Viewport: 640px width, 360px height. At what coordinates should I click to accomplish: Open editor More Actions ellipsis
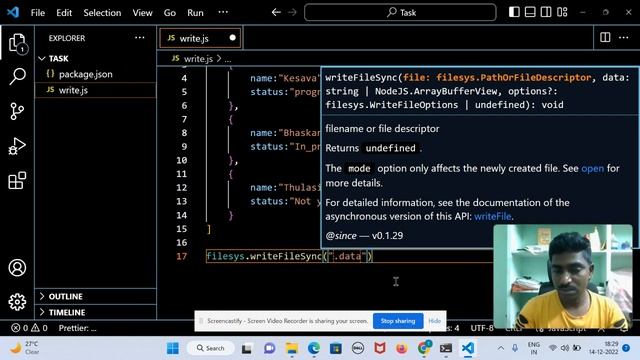(x=624, y=38)
